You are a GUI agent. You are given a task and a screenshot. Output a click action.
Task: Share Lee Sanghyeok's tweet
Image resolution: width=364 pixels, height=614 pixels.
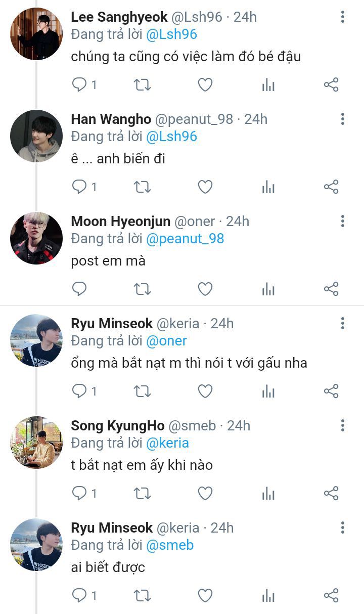click(331, 84)
